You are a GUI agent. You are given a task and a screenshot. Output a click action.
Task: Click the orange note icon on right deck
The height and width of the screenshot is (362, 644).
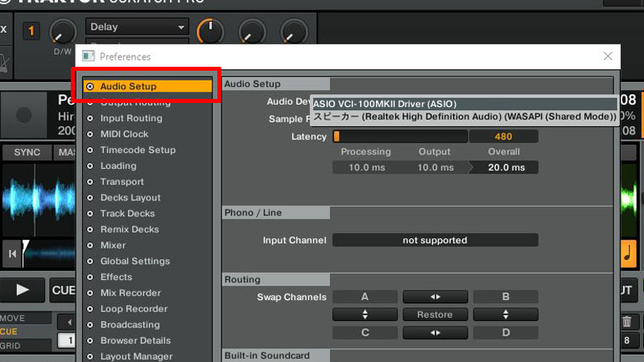(x=629, y=253)
